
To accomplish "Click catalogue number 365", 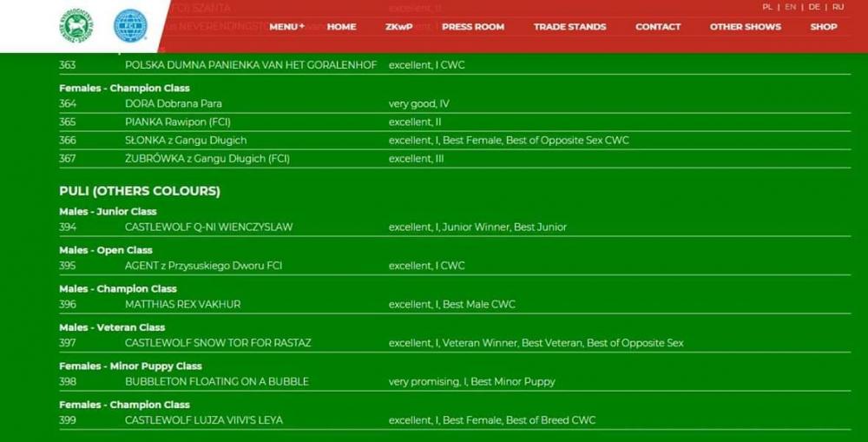I will [x=68, y=122].
